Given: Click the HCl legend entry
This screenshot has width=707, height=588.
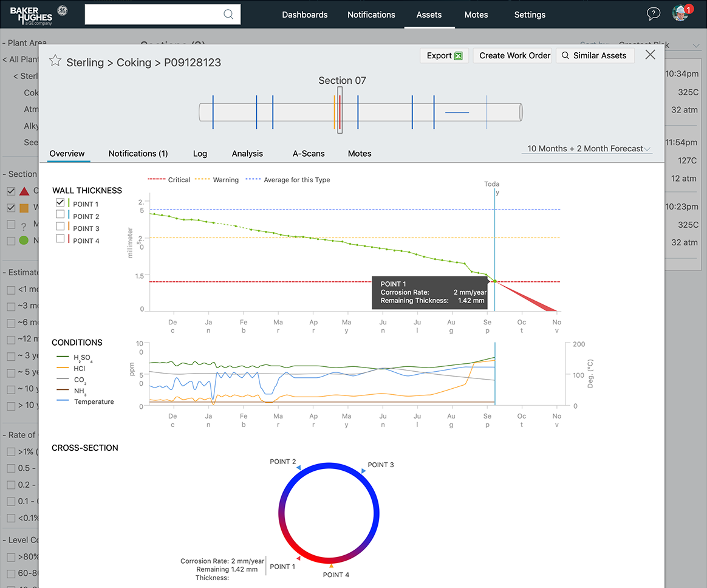Looking at the screenshot, I should point(71,368).
